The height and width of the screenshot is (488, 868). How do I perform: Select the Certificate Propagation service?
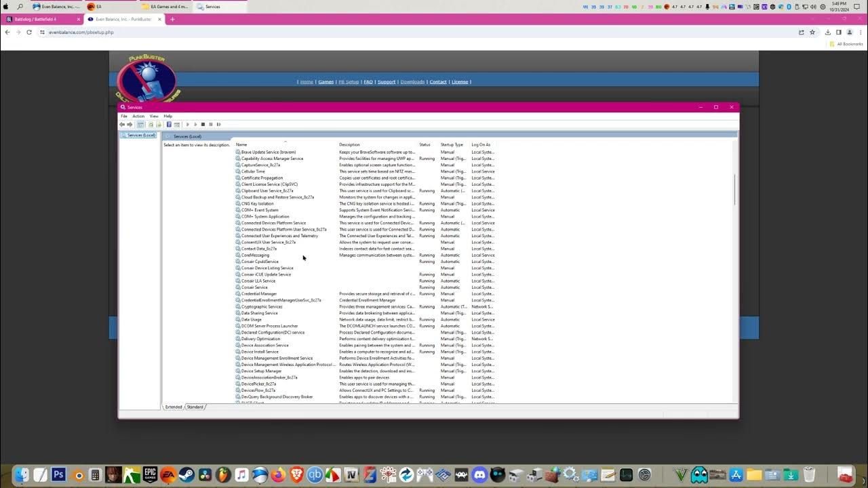(366, 178)
